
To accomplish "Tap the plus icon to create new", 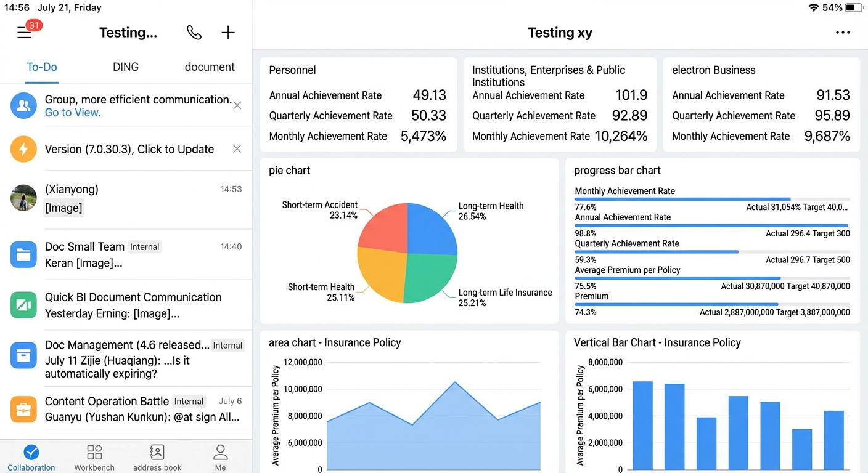I will point(228,33).
